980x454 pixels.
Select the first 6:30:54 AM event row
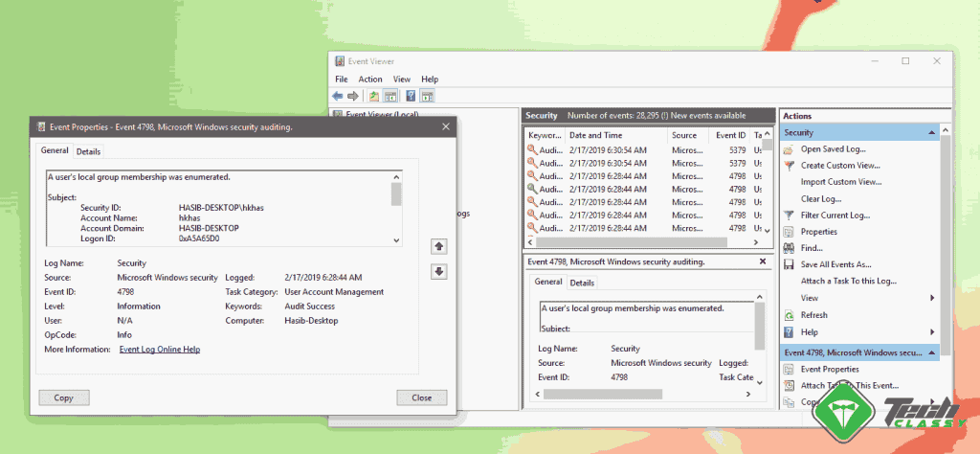point(644,150)
